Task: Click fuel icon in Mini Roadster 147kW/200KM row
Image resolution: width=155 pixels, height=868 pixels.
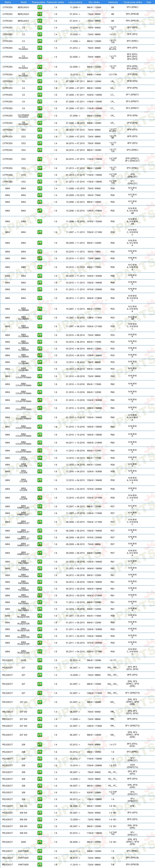Action: pyautogui.click(x=40, y=643)
